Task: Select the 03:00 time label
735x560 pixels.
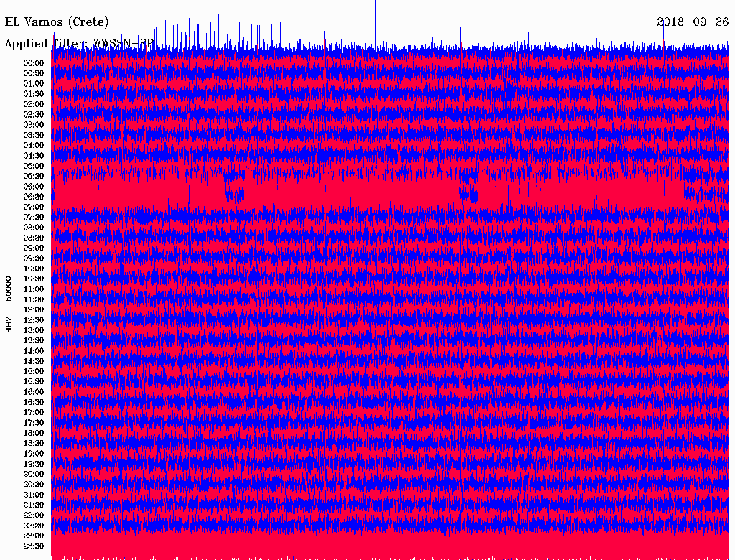Action: click(x=34, y=125)
